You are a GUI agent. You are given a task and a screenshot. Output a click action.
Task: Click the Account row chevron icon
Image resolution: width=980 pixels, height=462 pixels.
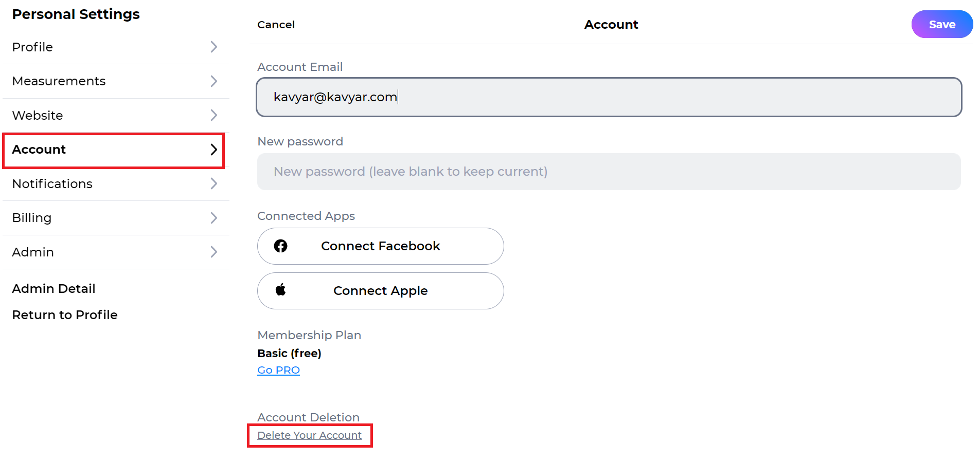(214, 150)
